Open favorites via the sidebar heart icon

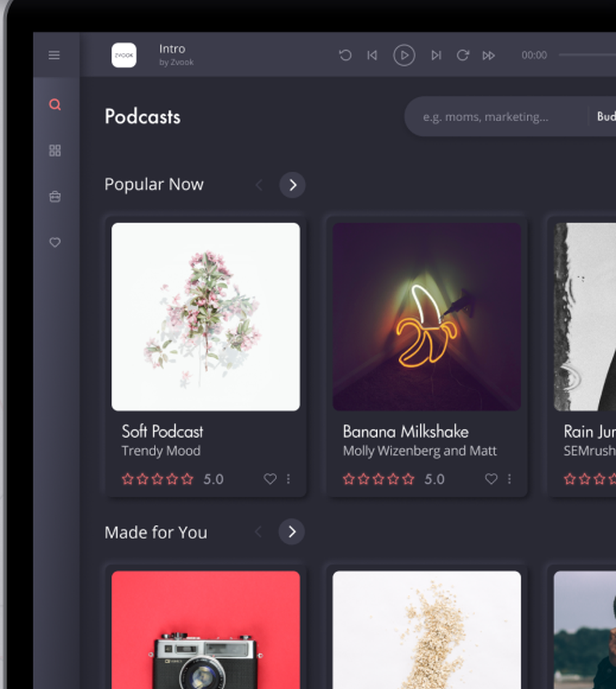point(55,242)
